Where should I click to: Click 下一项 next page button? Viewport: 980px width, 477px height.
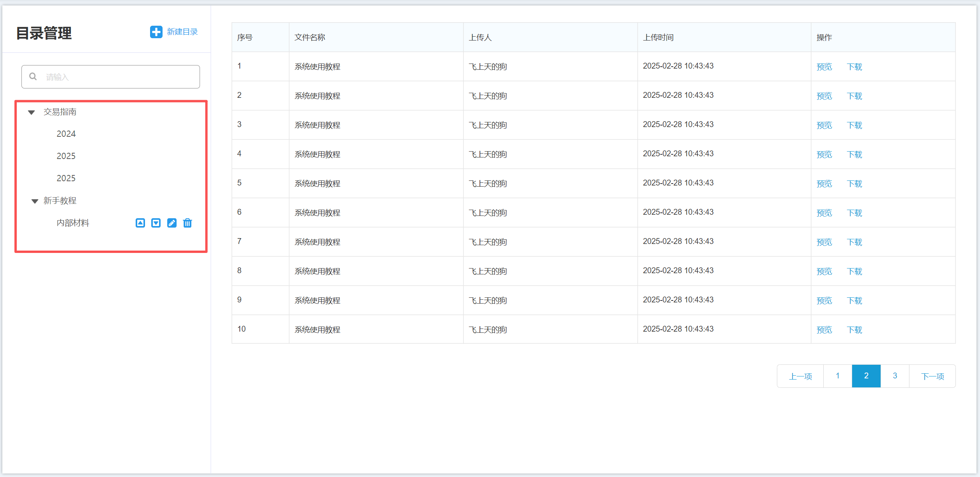pyautogui.click(x=932, y=376)
